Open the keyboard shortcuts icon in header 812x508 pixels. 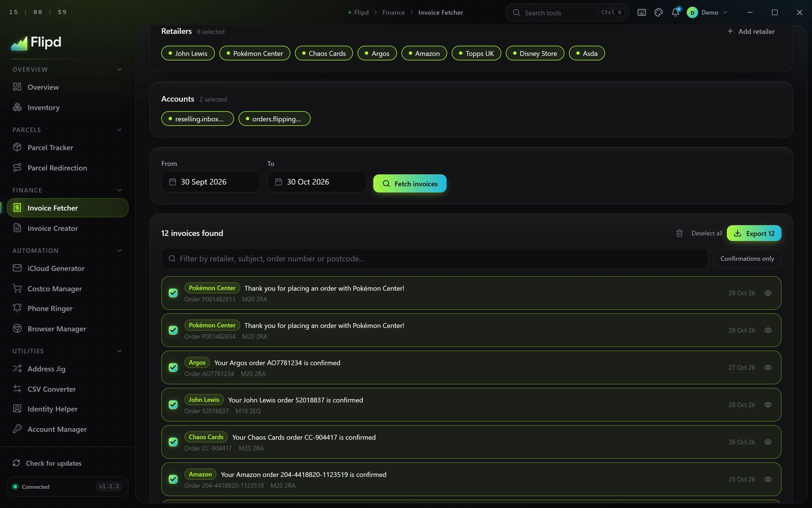tap(641, 12)
